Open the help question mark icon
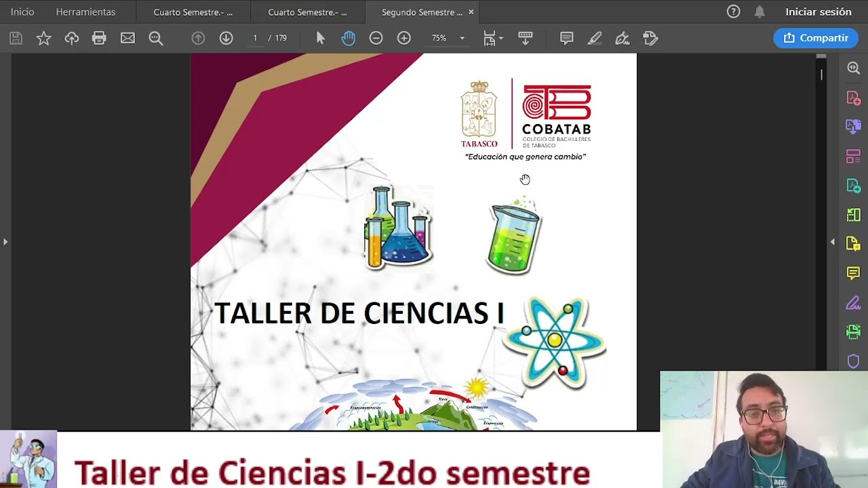 pyautogui.click(x=733, y=12)
